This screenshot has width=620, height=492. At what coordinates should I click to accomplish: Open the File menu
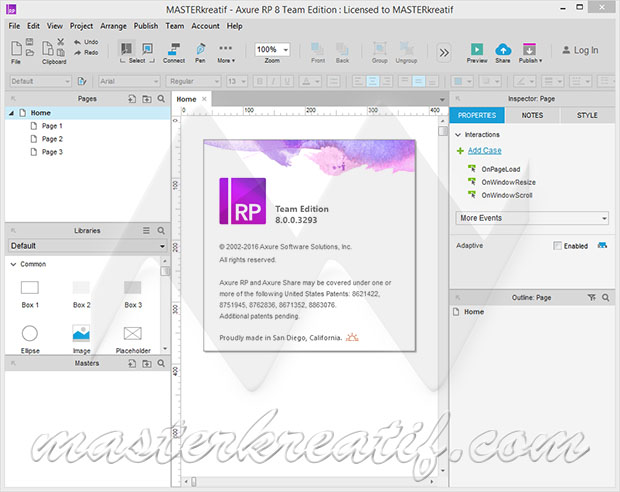click(14, 26)
